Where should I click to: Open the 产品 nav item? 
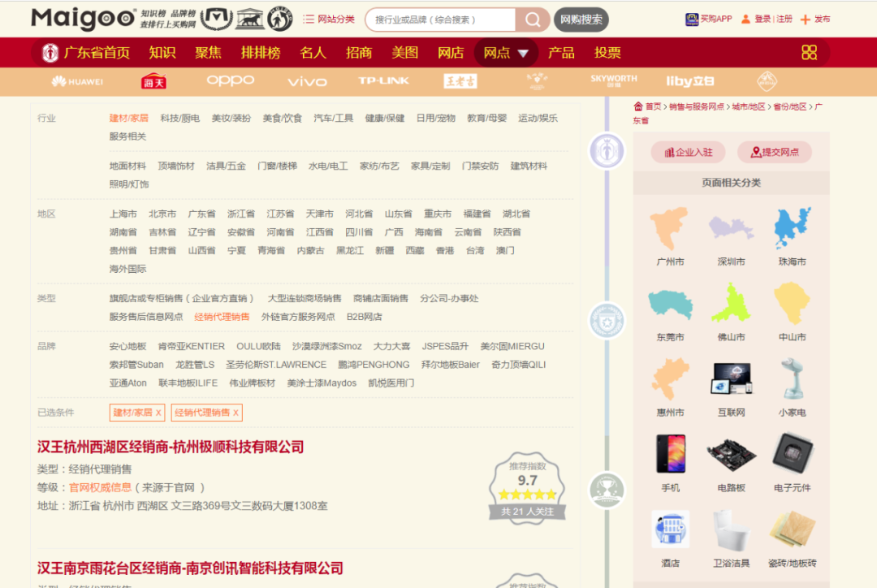pos(562,53)
